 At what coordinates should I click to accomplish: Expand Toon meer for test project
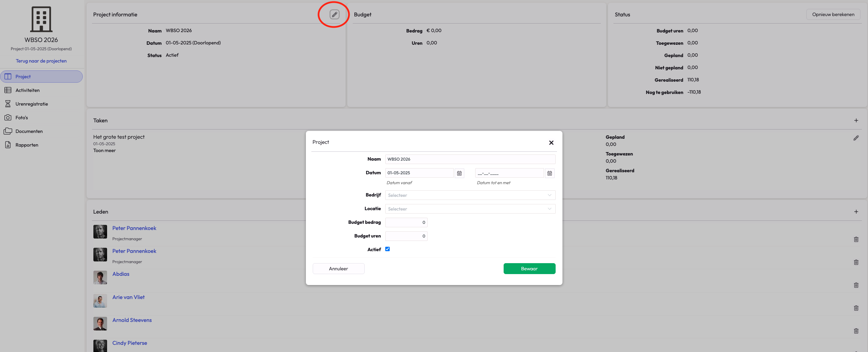104,151
